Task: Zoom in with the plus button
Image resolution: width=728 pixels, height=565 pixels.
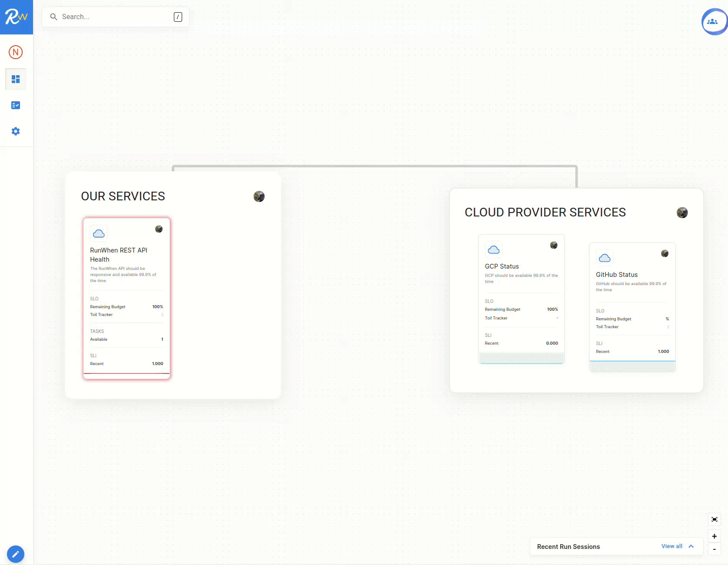Action: click(x=714, y=536)
